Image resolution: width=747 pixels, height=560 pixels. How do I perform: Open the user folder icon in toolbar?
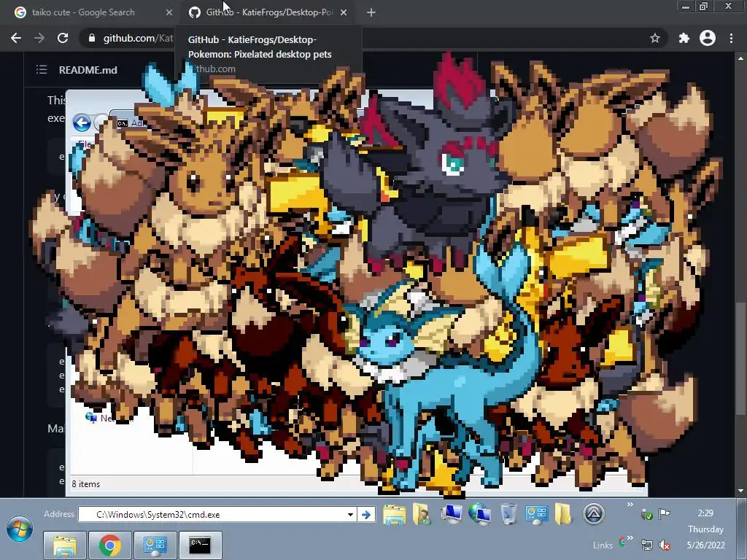click(x=422, y=514)
